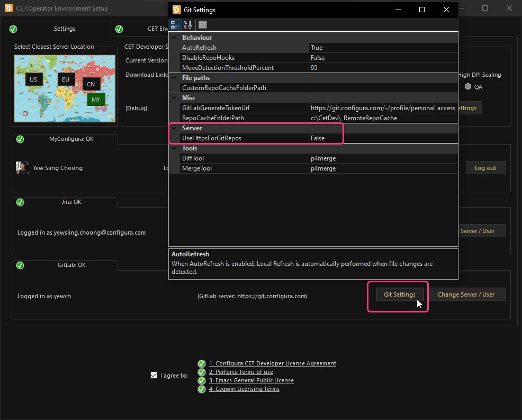Select EU server location on map

point(66,79)
